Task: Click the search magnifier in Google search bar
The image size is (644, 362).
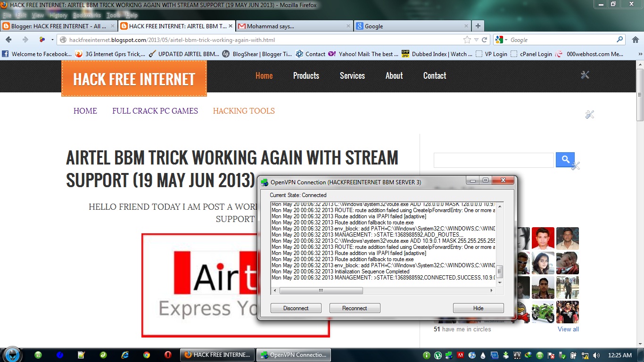Action: 620,40
